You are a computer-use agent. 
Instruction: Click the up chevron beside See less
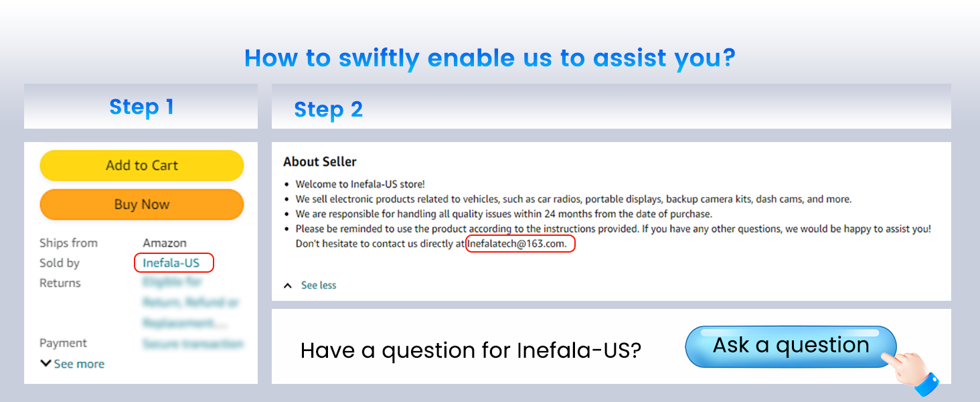coord(288,285)
